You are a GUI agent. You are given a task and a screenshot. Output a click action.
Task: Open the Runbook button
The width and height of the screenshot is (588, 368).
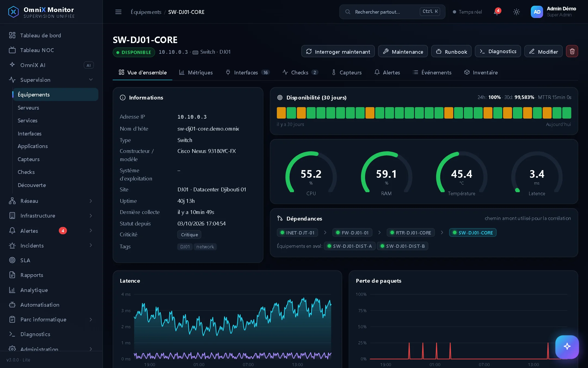[451, 51]
